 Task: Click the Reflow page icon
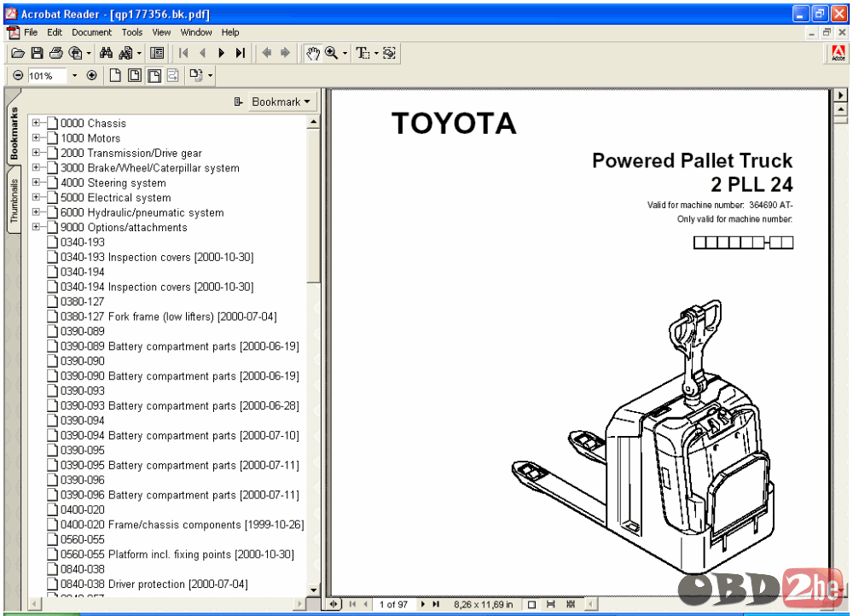[x=173, y=76]
